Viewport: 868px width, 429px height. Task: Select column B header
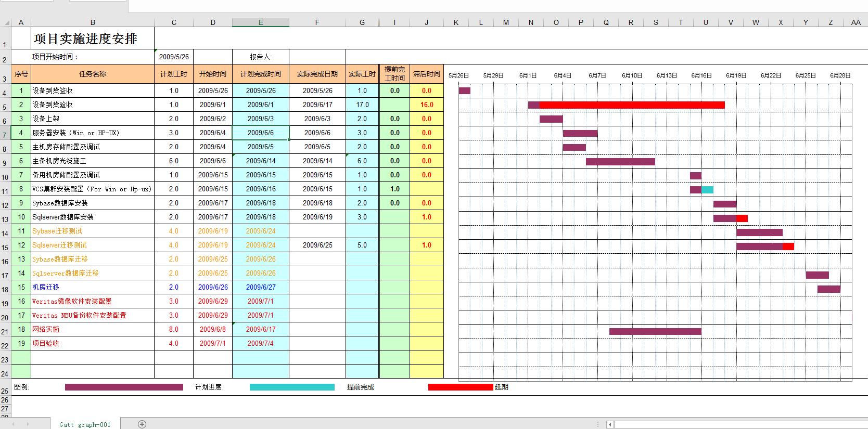click(93, 22)
